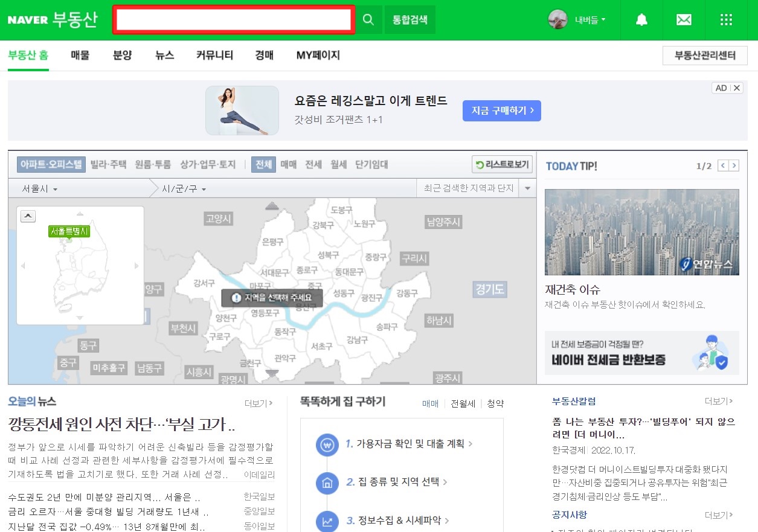The width and height of the screenshot is (758, 532).
Task: Click the user profile avatar
Action: pos(557,19)
